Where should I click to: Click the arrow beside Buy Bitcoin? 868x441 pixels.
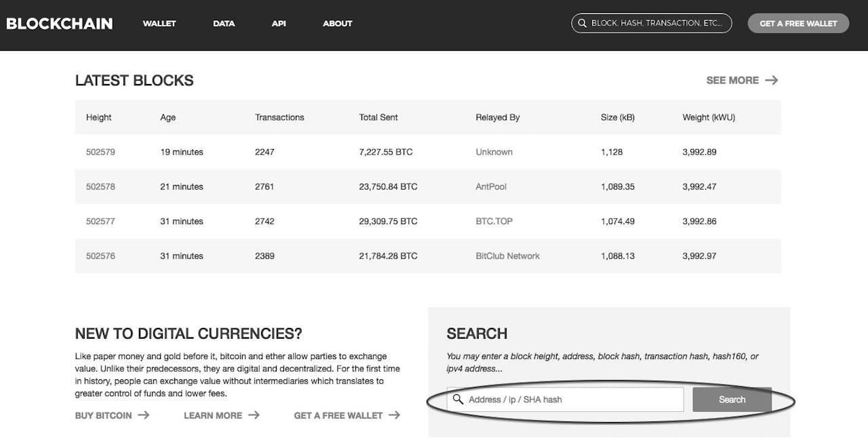click(143, 415)
